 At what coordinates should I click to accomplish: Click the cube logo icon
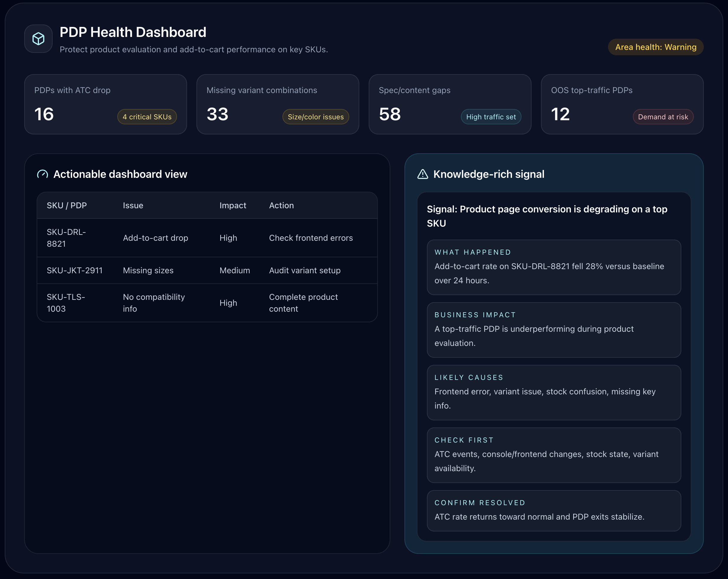coord(38,38)
